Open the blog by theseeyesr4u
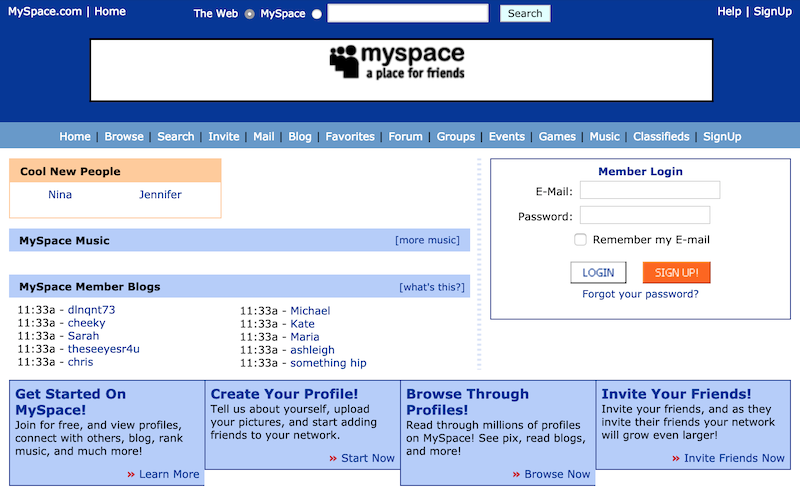This screenshot has width=800, height=497. coord(103,349)
